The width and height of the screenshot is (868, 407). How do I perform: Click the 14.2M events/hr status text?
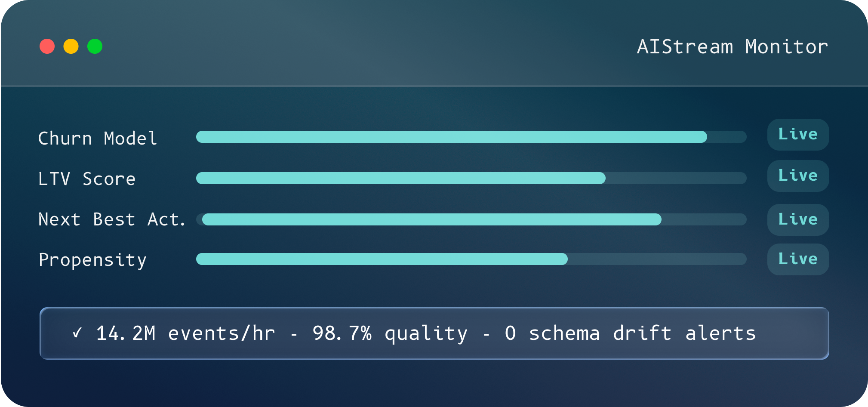pos(185,333)
